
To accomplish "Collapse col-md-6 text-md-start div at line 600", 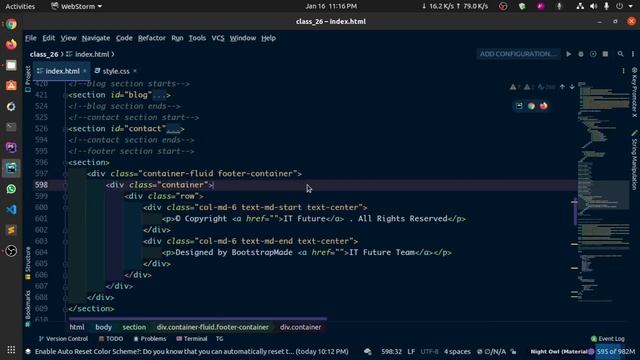I will pos(65,207).
